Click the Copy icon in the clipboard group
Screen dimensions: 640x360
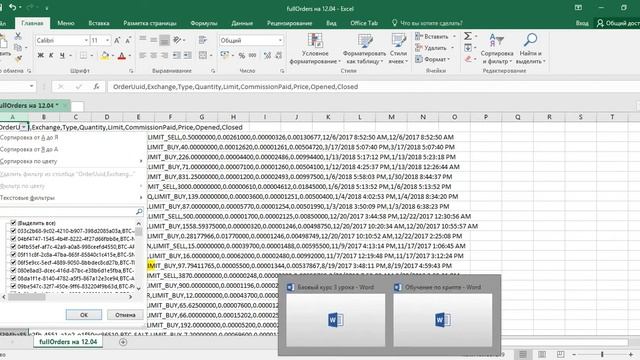pyautogui.click(x=18, y=48)
